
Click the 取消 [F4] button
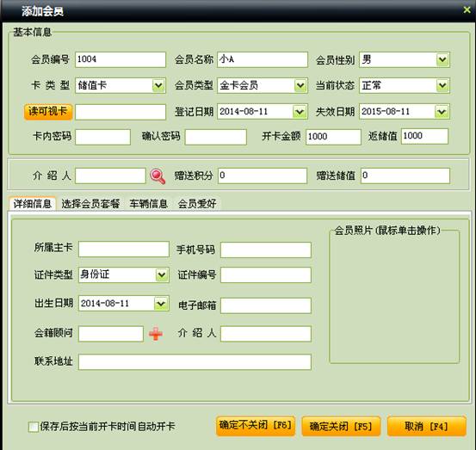[426, 426]
